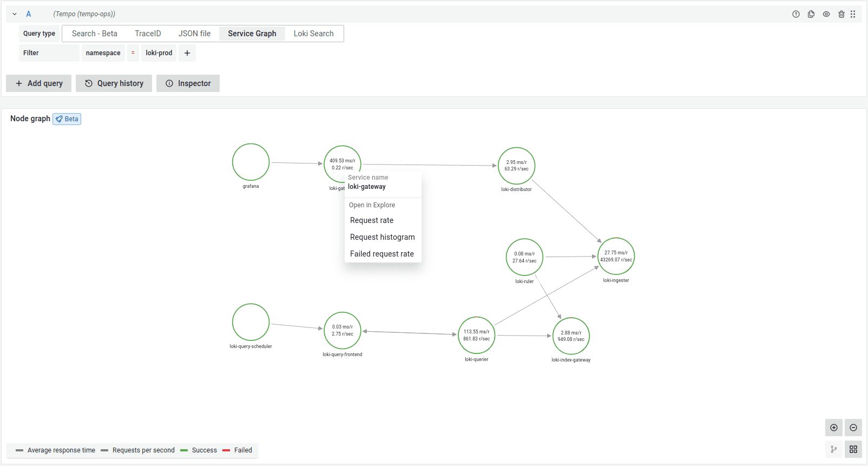Screen dimensions: 868x466
Task: Duplicate query A with the copy icon
Action: click(x=811, y=14)
